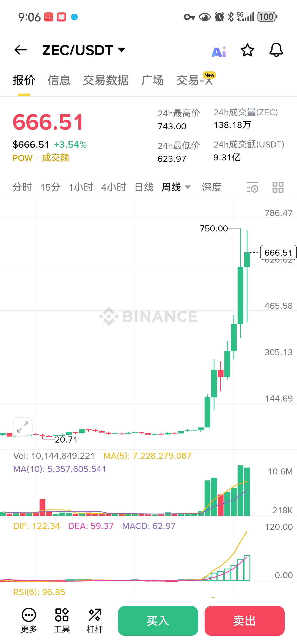Screen dimensions: 297x644
Task: Tap the green 买入 buy button
Action: (x=158, y=621)
